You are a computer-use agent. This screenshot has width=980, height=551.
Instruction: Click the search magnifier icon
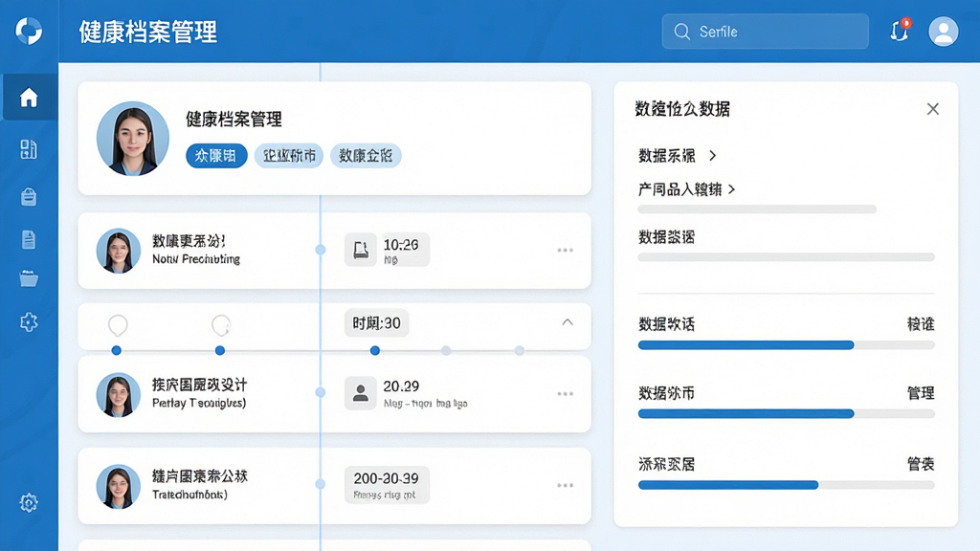681,32
